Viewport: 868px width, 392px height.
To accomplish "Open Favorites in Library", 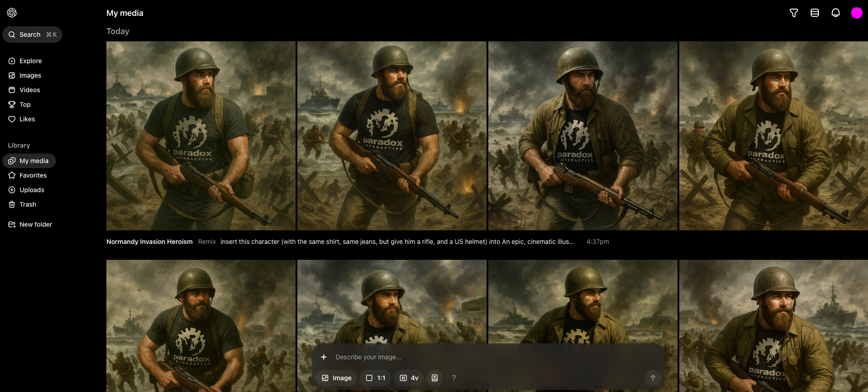I will [x=27, y=175].
